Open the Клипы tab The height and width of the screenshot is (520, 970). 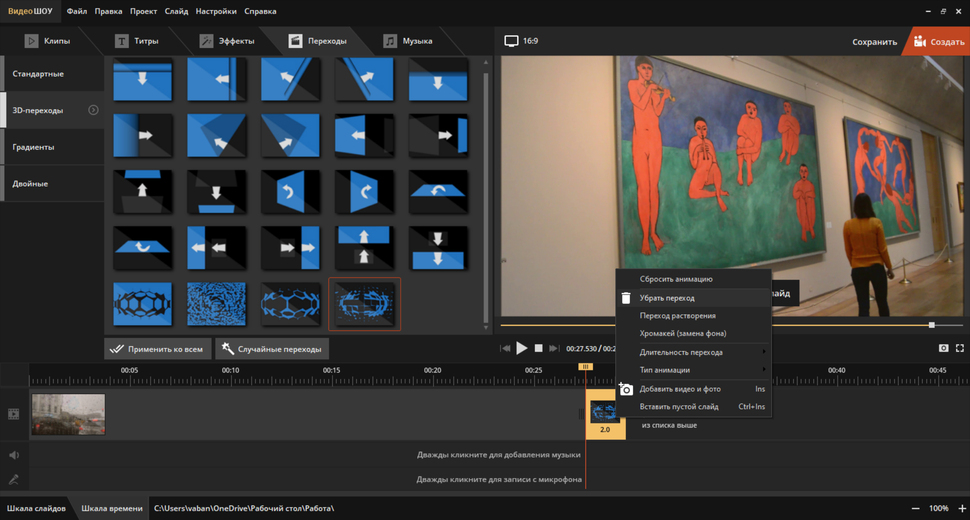click(x=48, y=41)
